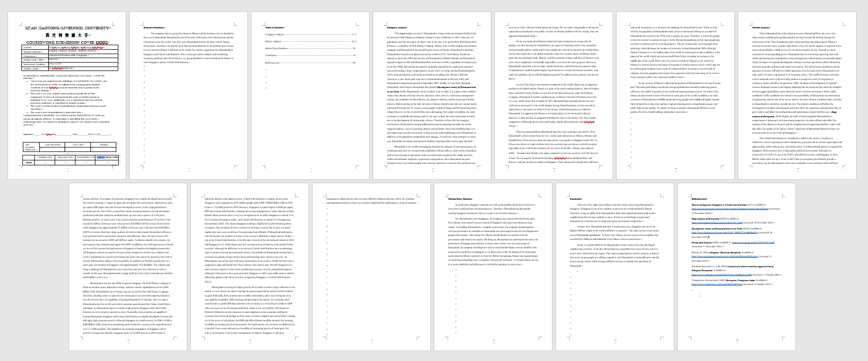The height and width of the screenshot is (361, 868).
Task: Open the Disney case analysis docin URL
Action: [753, 242]
